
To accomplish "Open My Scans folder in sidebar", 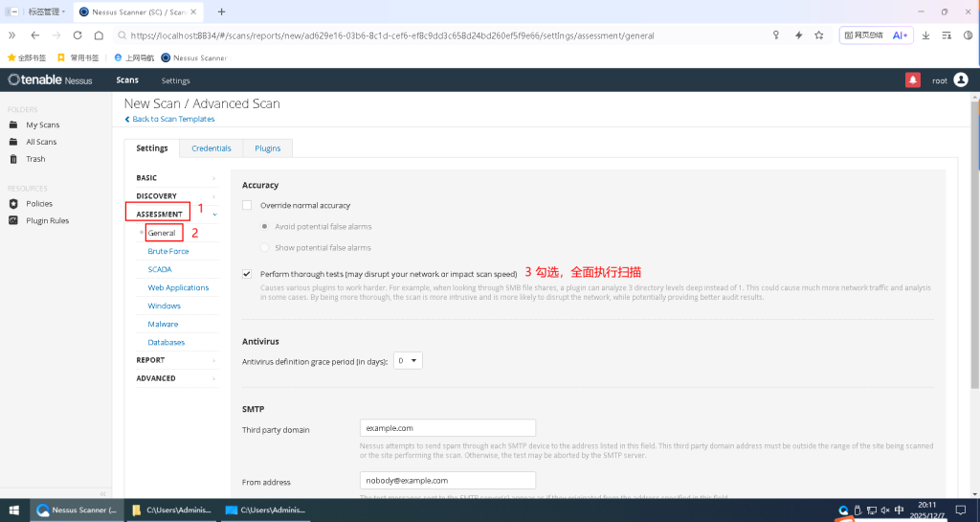I will [42, 125].
